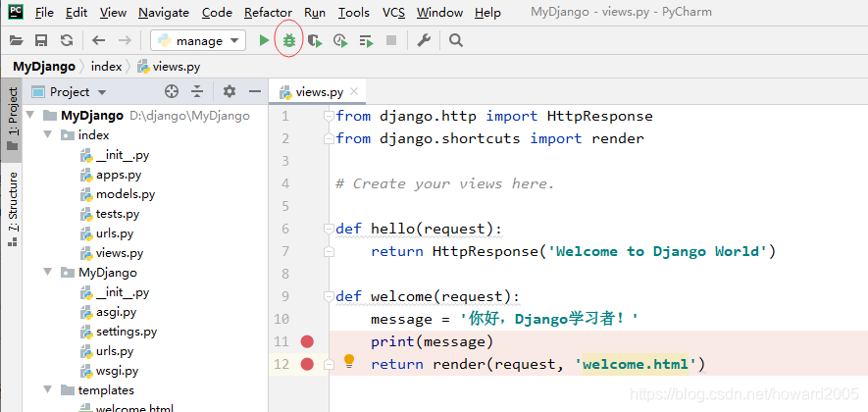This screenshot has width=868, height=412.
Task: Click index in the breadcrumb bar
Action: 106,67
